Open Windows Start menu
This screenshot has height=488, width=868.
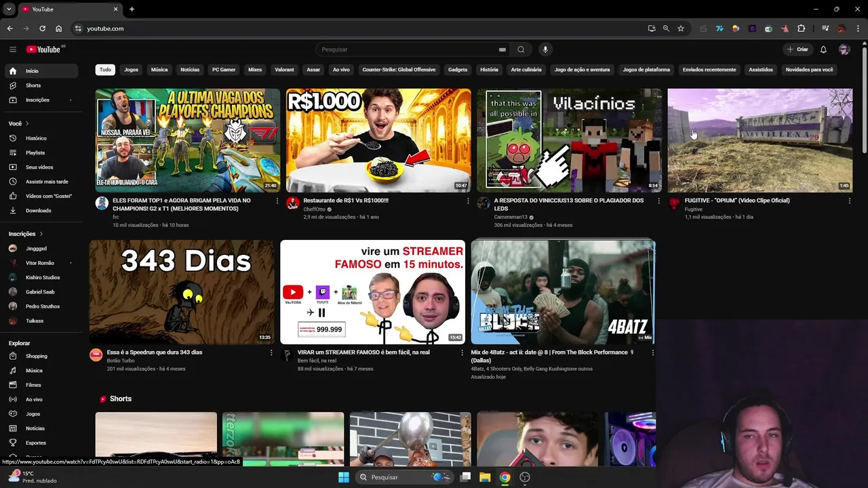pyautogui.click(x=344, y=477)
